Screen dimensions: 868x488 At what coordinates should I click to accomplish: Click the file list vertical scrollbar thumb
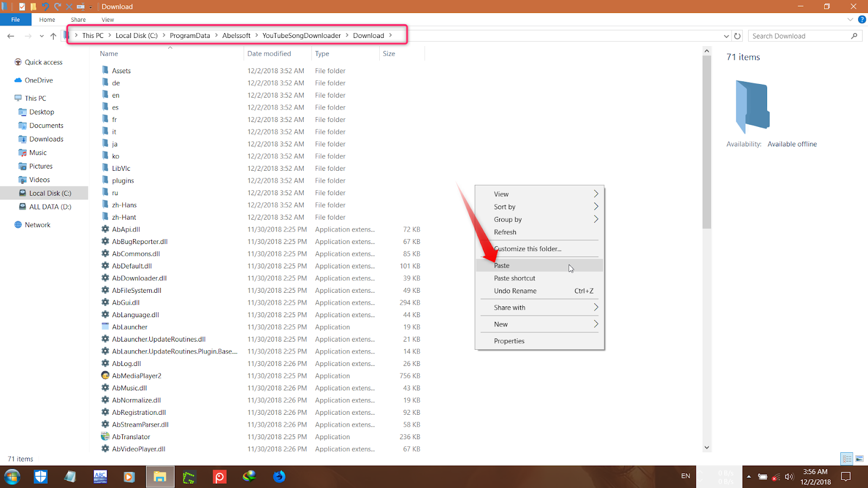706,143
